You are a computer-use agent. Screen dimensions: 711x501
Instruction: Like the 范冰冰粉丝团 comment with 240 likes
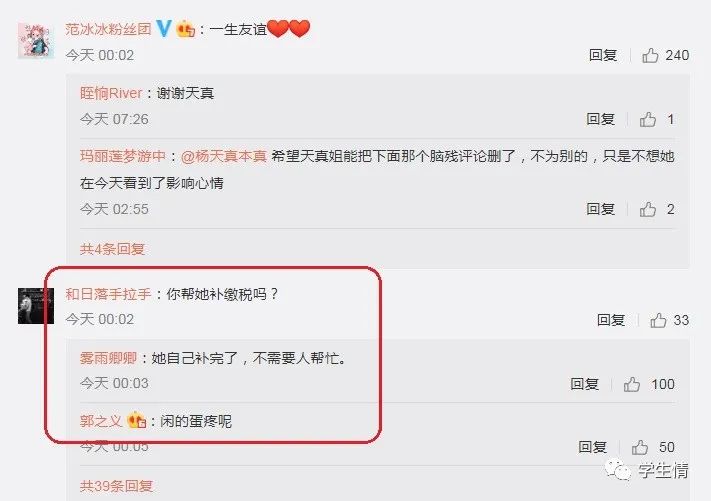[x=650, y=55]
